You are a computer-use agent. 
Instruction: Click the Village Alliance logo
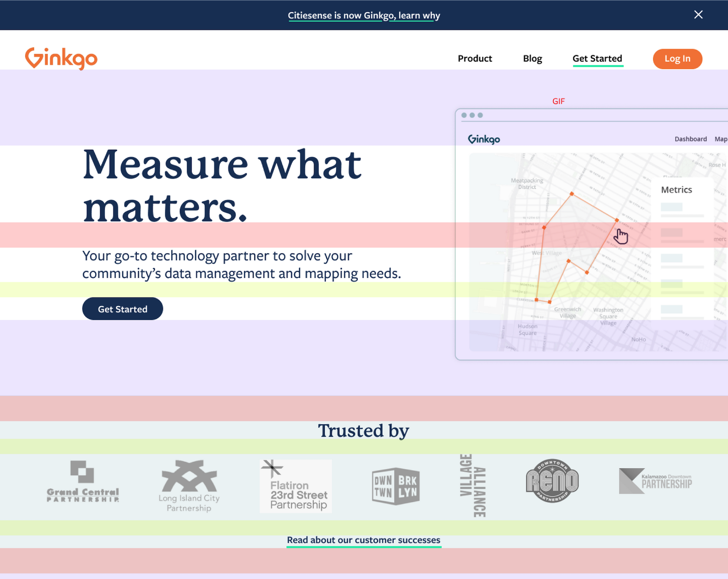pos(473,486)
